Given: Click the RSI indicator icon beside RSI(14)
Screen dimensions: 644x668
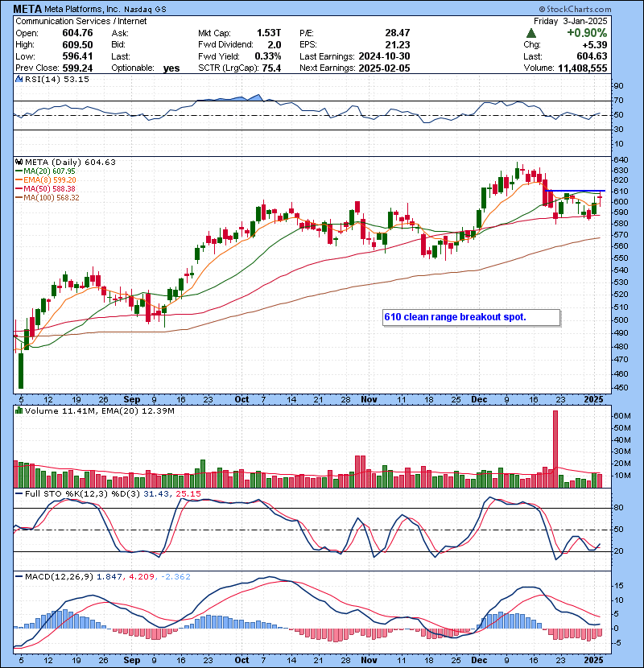Looking at the screenshot, I should tap(19, 79).
